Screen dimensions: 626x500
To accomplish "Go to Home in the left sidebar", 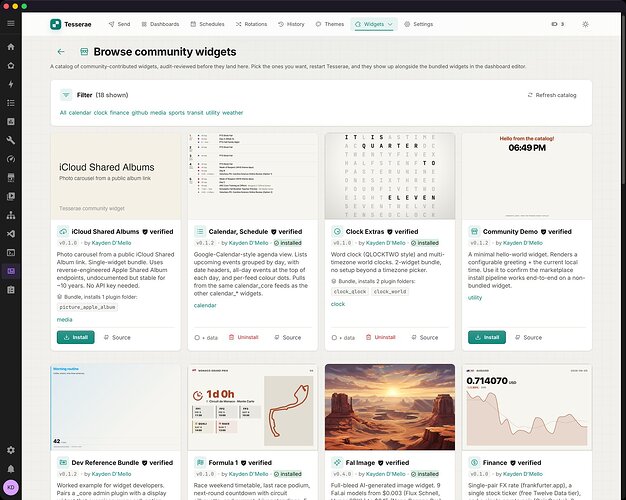I will (x=11, y=47).
